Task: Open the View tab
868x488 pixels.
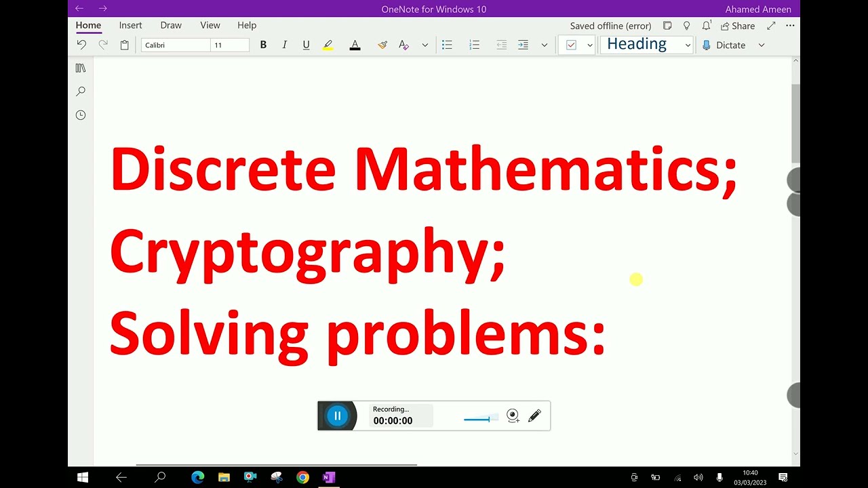Action: coord(210,26)
